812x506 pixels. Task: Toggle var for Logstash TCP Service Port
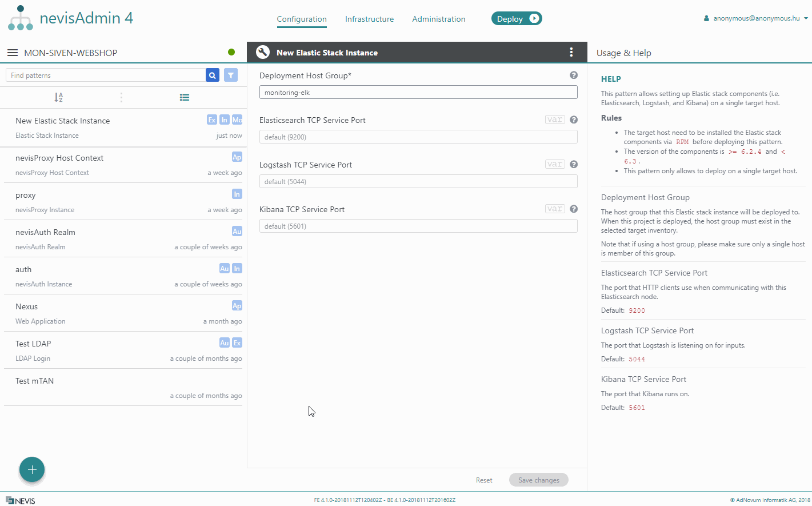pos(555,164)
